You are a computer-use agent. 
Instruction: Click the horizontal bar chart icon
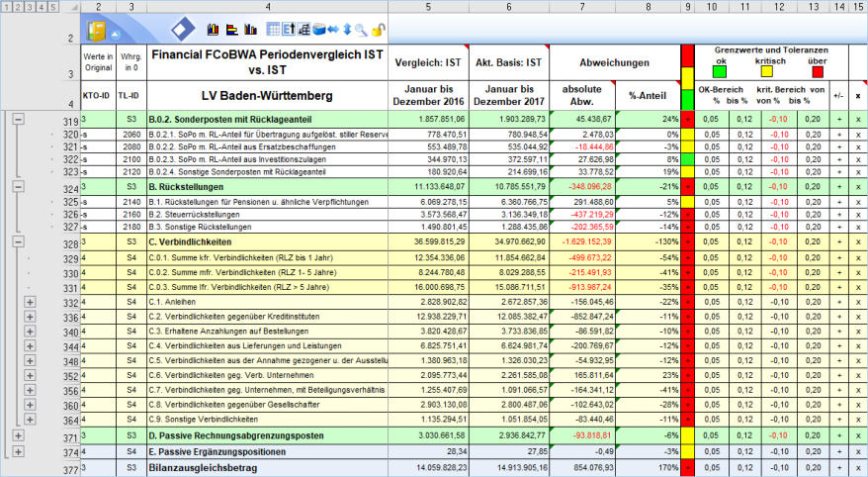pos(230,29)
